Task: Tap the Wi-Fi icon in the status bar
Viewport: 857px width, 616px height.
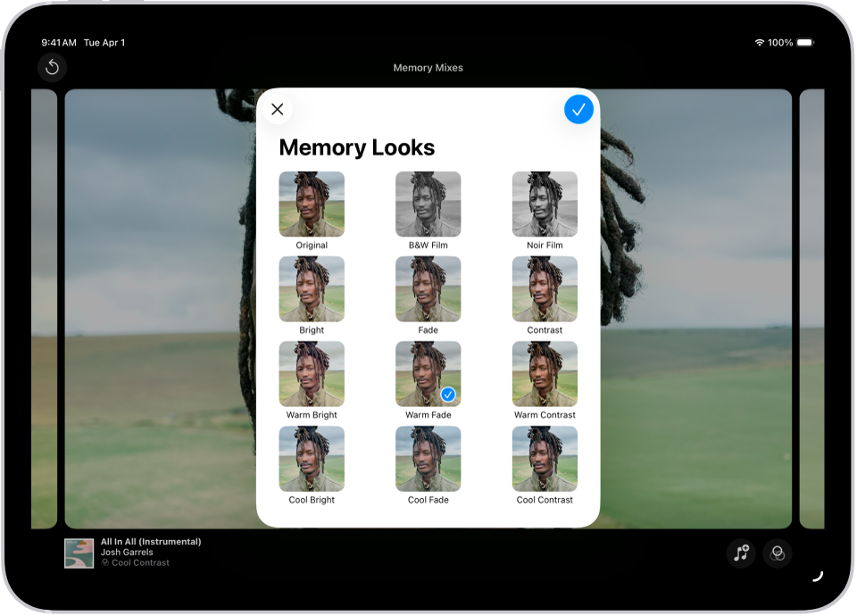Action: click(761, 42)
